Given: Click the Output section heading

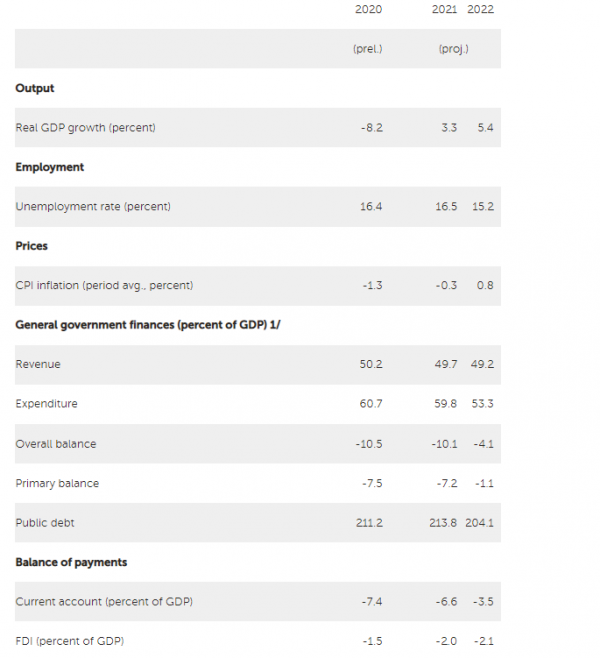Looking at the screenshot, I should (x=35, y=88).
